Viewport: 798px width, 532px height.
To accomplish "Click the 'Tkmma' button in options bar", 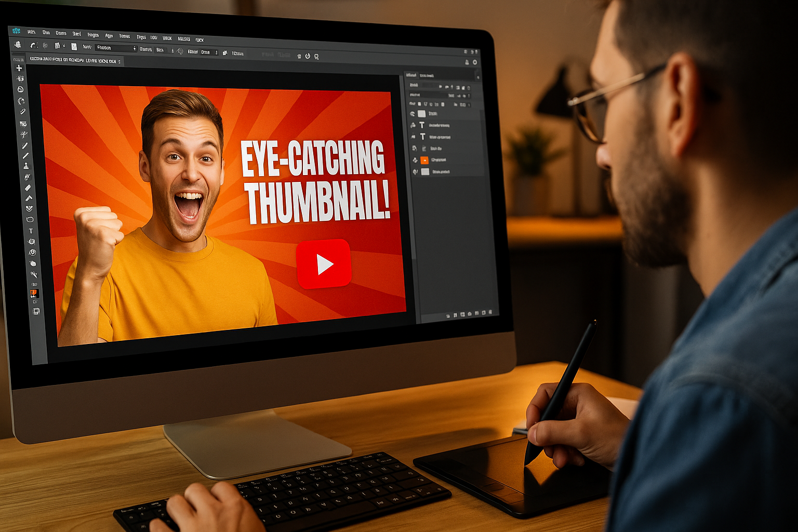I will click(237, 53).
